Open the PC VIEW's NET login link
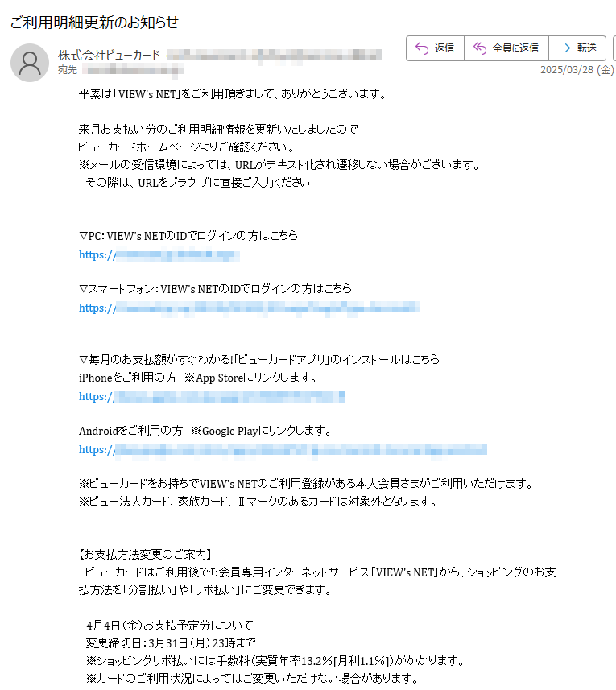This screenshot has height=690, width=616. (159, 255)
